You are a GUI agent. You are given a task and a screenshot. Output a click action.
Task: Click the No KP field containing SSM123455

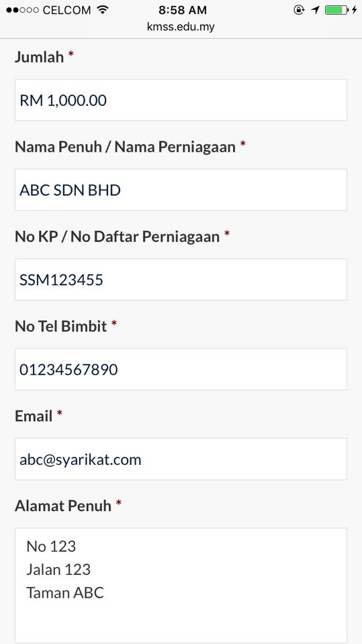pyautogui.click(x=181, y=279)
